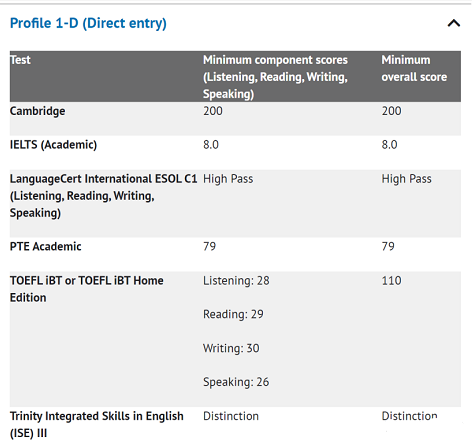Select the TOEFL iBT or Home Edition label
The height and width of the screenshot is (446, 472).
tap(87, 289)
